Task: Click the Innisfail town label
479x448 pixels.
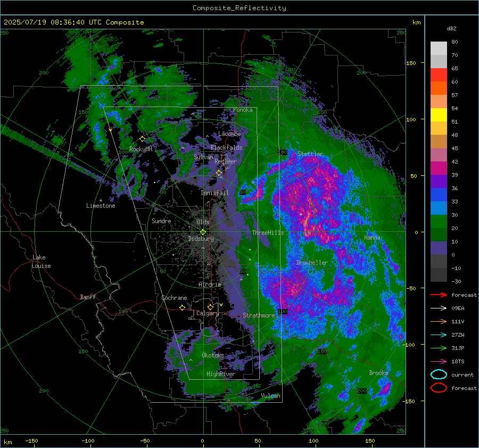Action: (x=214, y=193)
